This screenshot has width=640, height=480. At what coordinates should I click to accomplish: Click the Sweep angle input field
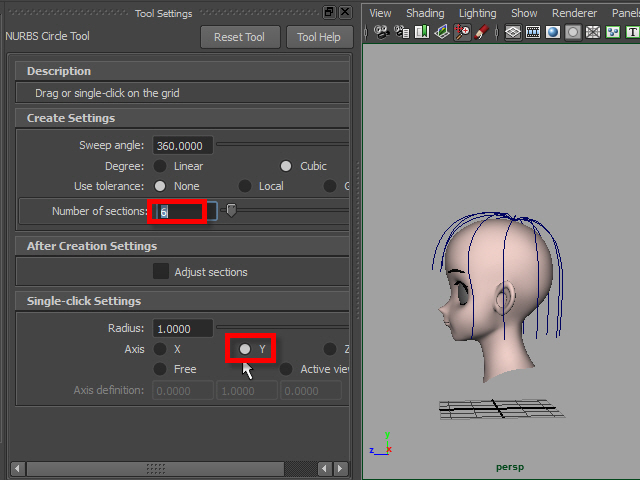(183, 145)
